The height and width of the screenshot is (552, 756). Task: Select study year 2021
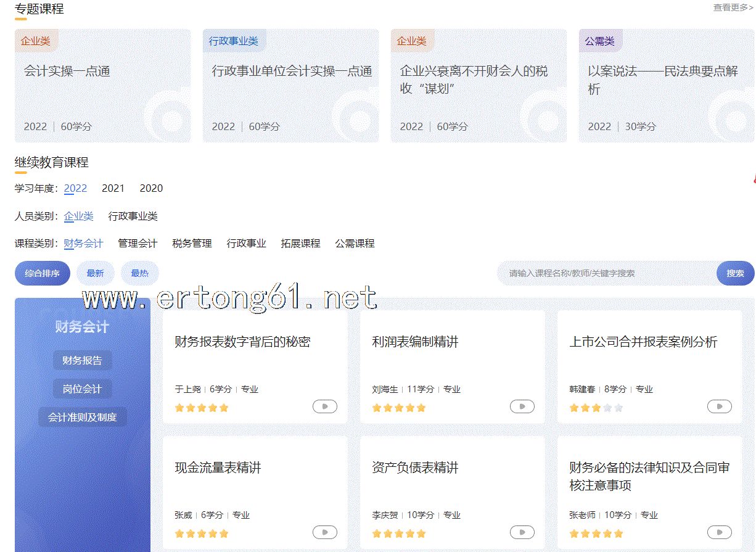pos(113,188)
